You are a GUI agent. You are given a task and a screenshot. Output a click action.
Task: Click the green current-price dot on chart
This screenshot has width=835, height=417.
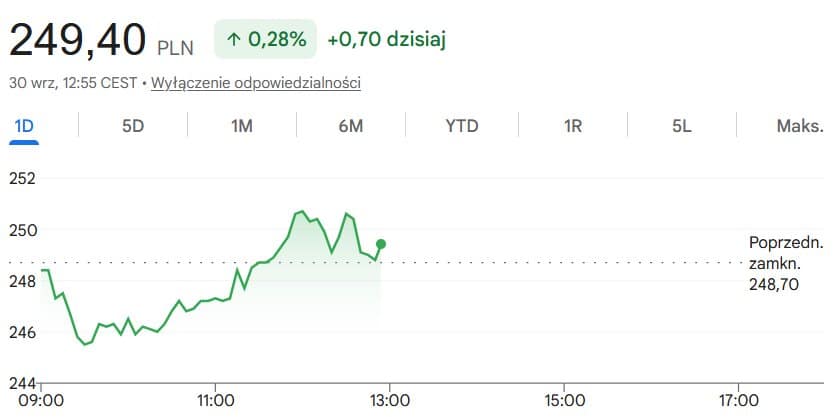381,244
